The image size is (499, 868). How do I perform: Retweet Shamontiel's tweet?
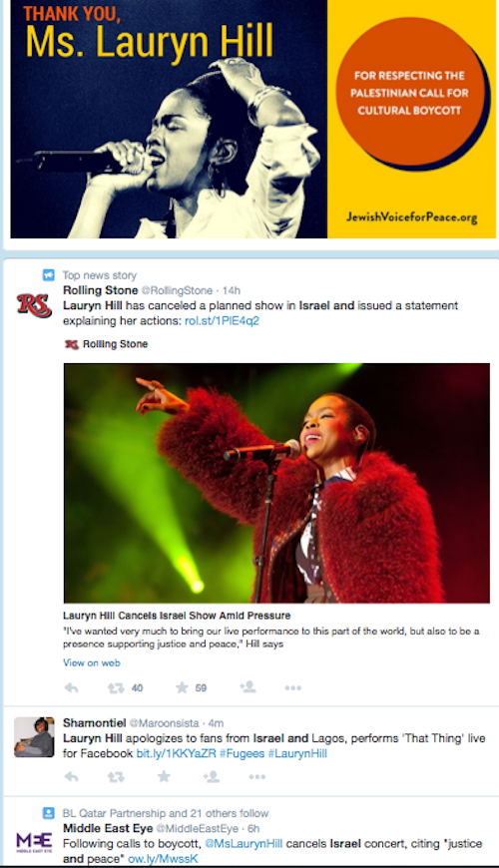click(x=116, y=776)
